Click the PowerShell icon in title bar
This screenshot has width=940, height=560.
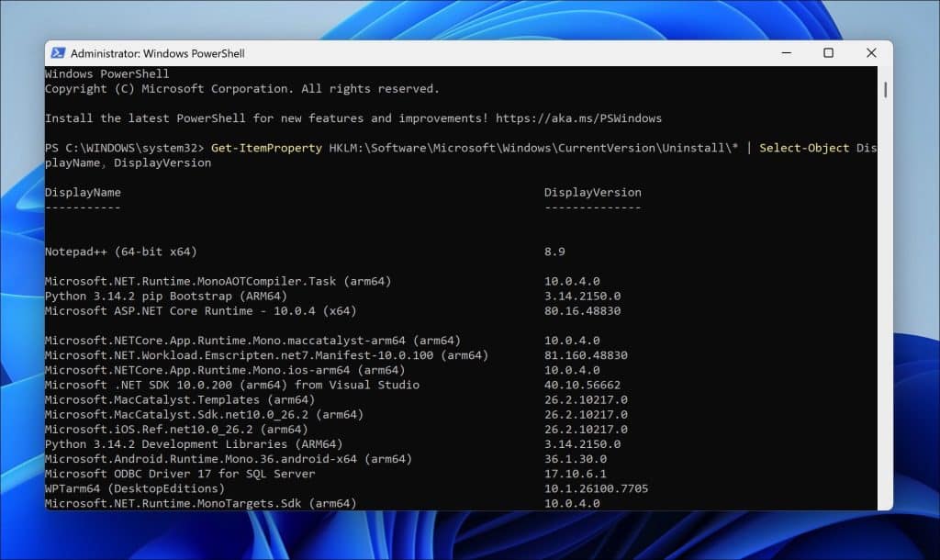(x=58, y=53)
